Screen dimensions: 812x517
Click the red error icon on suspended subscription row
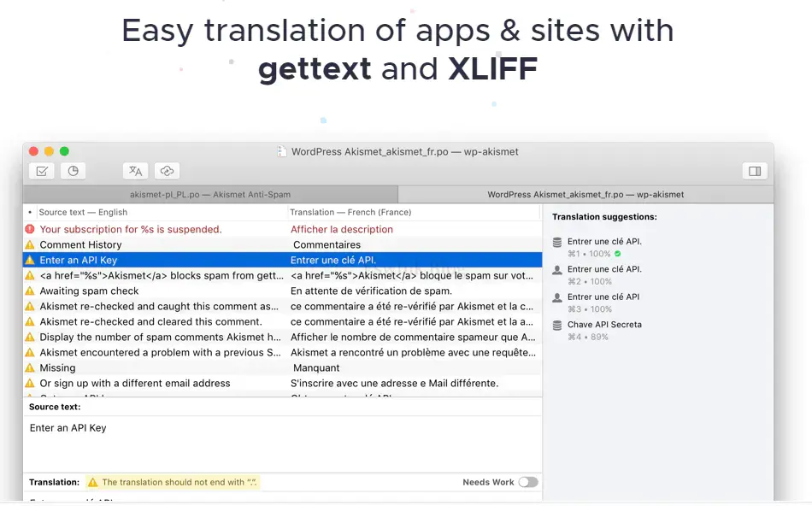(x=30, y=229)
